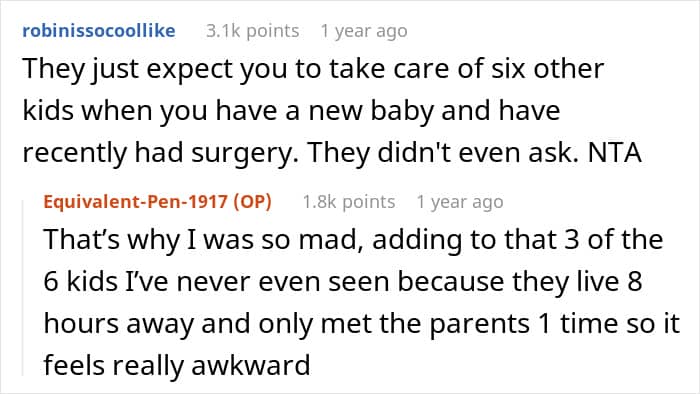
Task: Click the line starting 'That's why I was'
Action: (x=353, y=239)
